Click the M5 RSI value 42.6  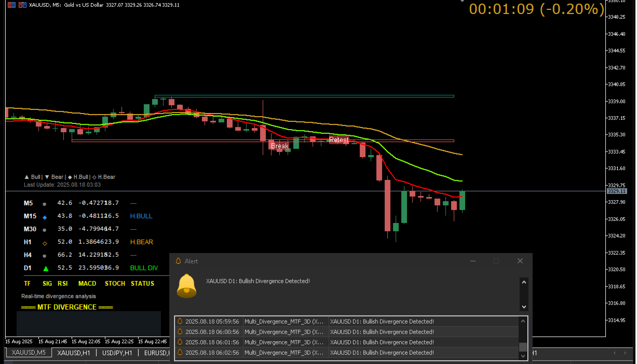(x=65, y=203)
